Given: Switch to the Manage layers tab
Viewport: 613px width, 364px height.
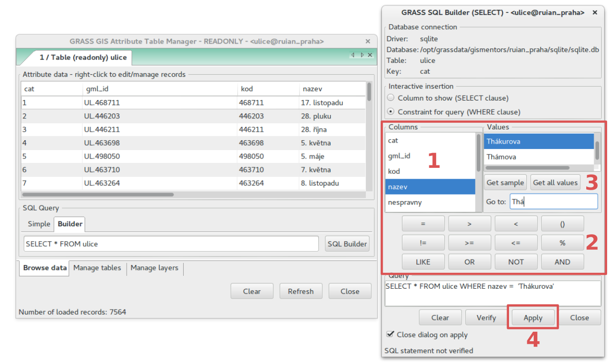Looking at the screenshot, I should [154, 268].
